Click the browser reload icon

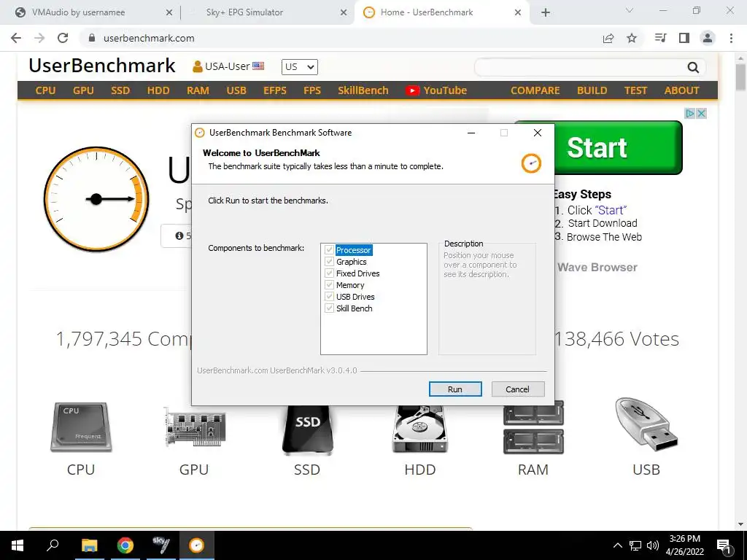pos(63,38)
